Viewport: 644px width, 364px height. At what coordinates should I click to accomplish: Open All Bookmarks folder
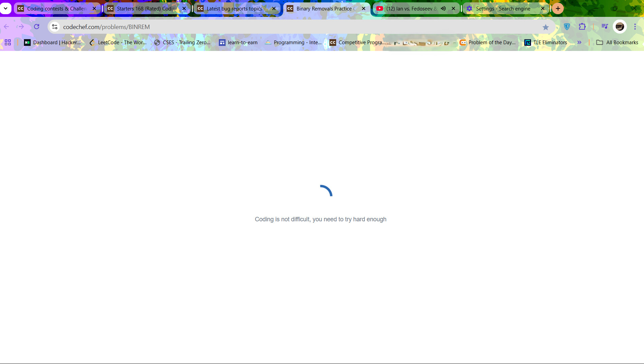coord(617,43)
